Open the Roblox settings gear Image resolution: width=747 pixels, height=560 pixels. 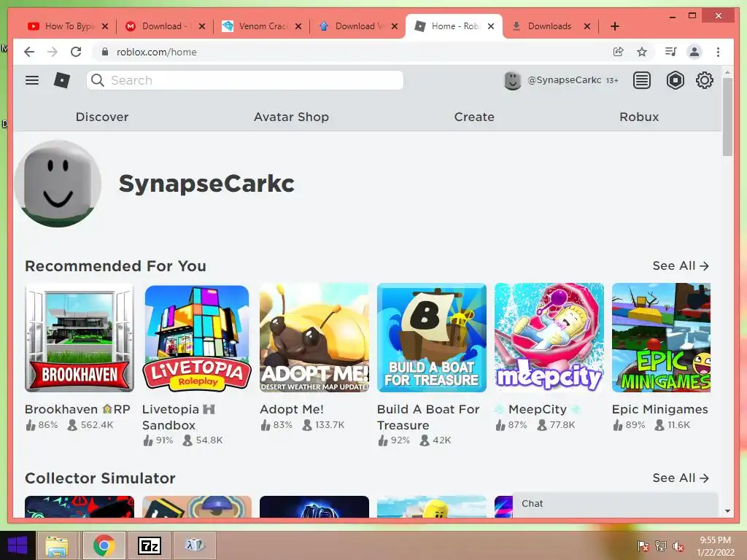point(705,80)
